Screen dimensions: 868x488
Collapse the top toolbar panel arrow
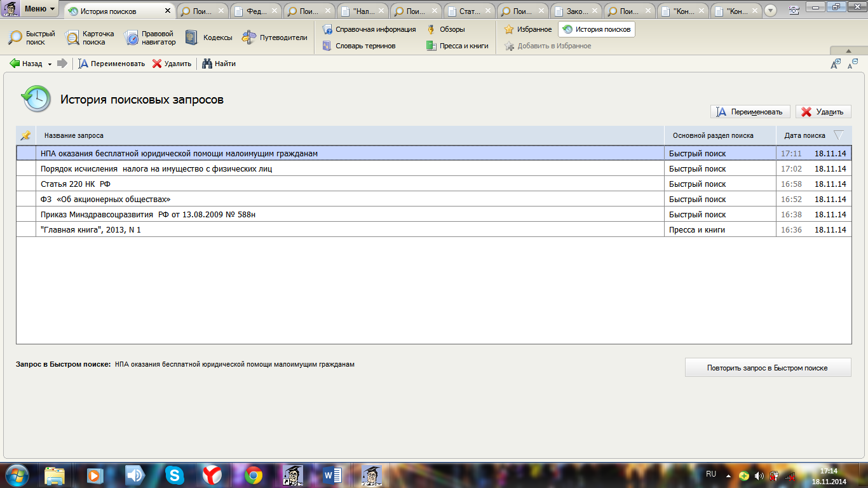[848, 51]
